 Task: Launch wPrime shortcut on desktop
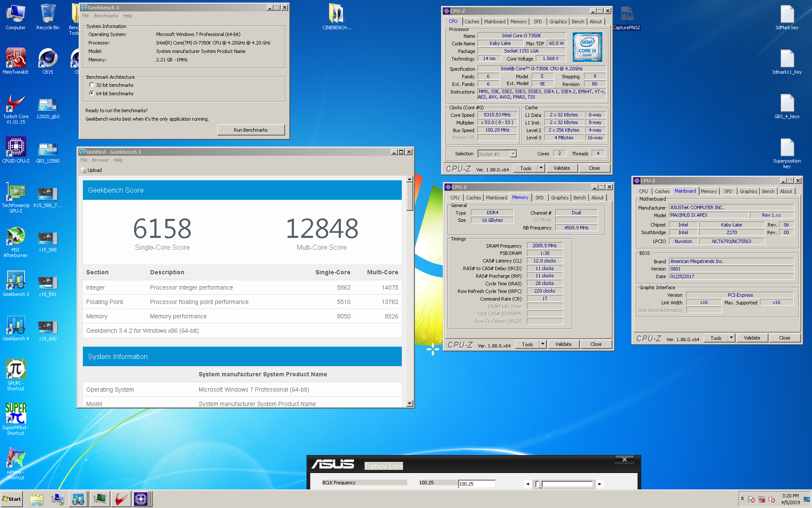(16, 464)
